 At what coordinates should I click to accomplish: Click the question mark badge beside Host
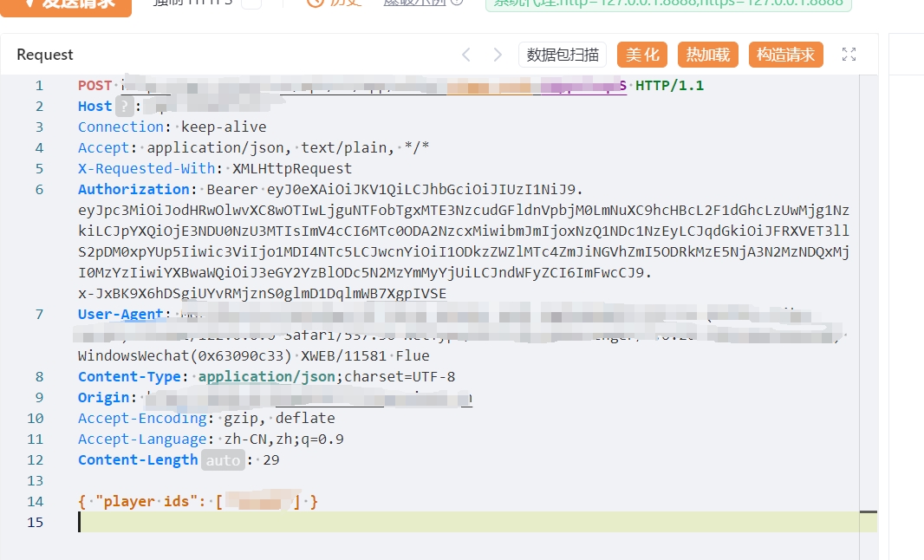click(125, 107)
